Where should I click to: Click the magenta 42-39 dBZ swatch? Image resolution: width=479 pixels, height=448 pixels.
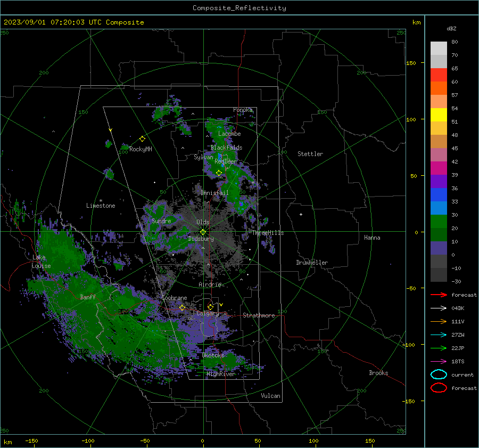(439, 168)
